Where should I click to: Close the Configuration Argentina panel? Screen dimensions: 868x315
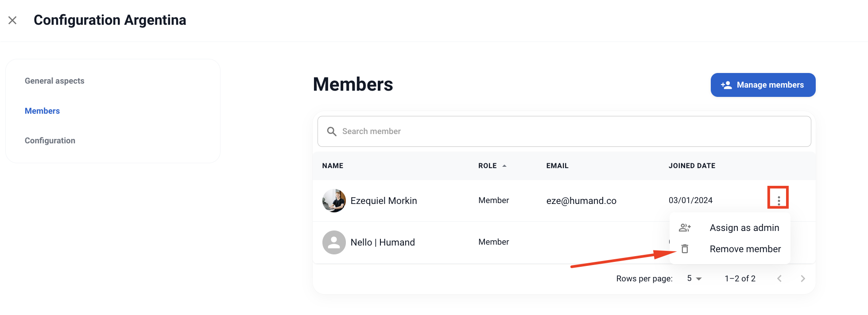pyautogui.click(x=12, y=20)
